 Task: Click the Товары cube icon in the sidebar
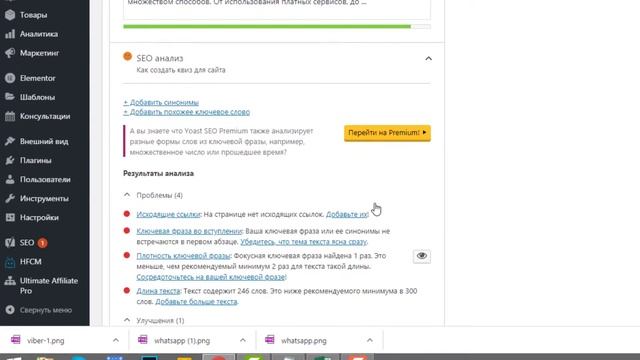[x=10, y=15]
